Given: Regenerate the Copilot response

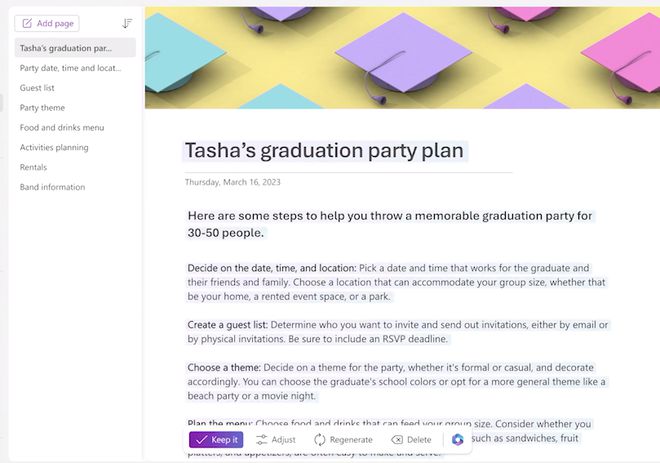Looking at the screenshot, I should (343, 439).
